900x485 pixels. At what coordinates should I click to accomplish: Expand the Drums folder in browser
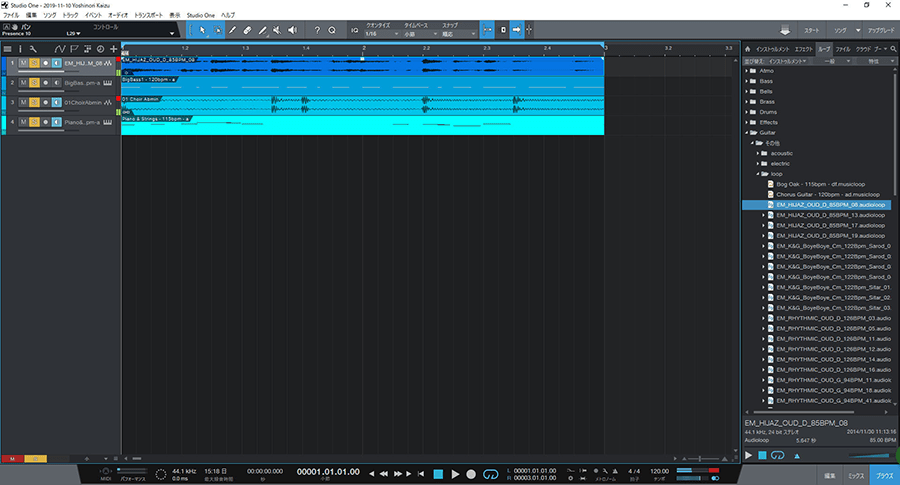point(748,113)
